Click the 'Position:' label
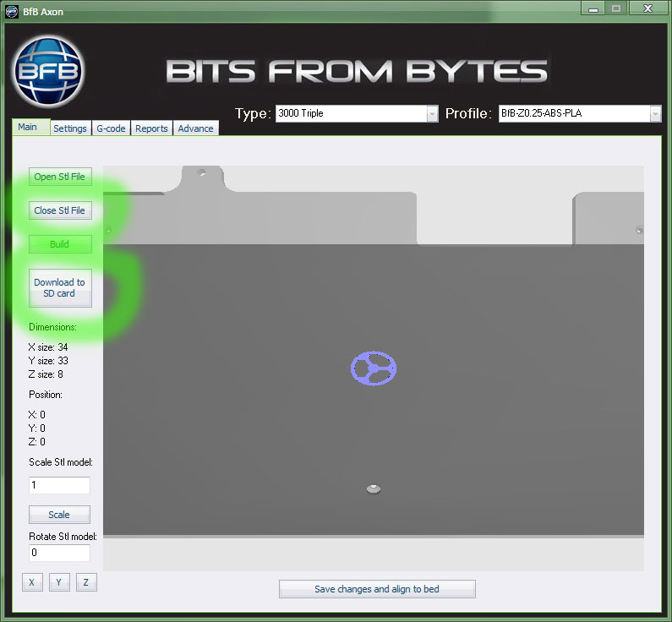Viewport: 672px width, 622px height. pyautogui.click(x=46, y=395)
